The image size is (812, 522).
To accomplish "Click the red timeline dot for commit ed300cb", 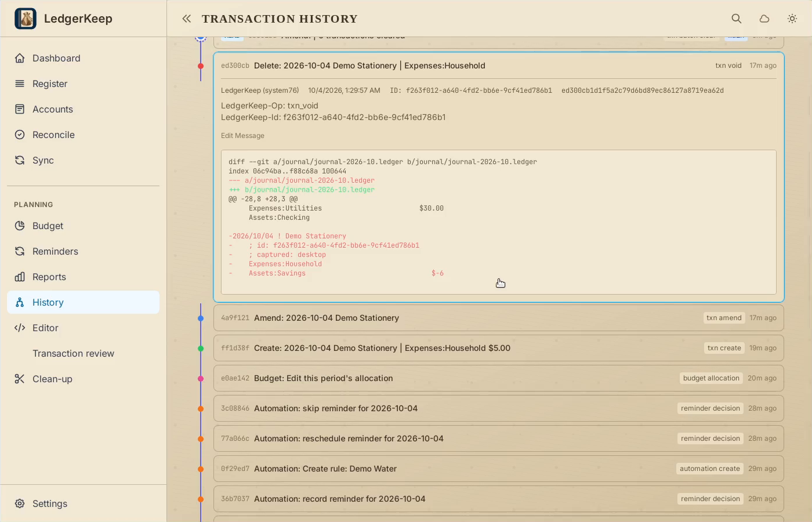I will pos(201,66).
